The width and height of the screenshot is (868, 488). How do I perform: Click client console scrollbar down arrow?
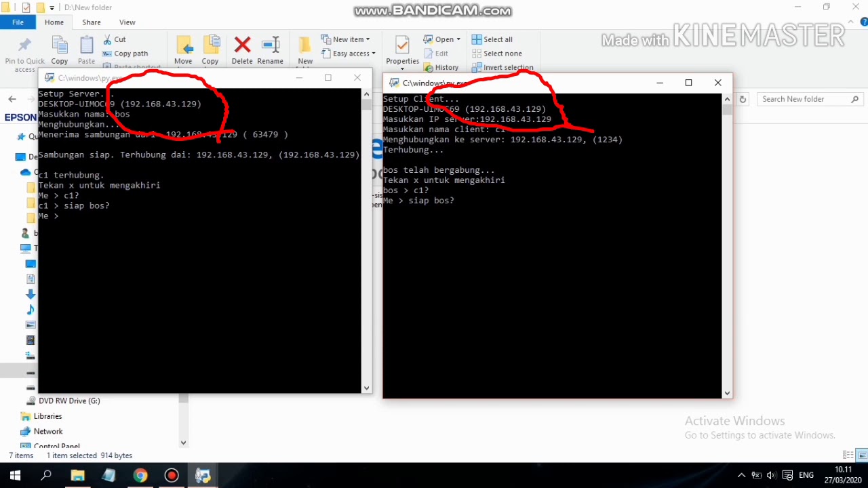coord(728,393)
